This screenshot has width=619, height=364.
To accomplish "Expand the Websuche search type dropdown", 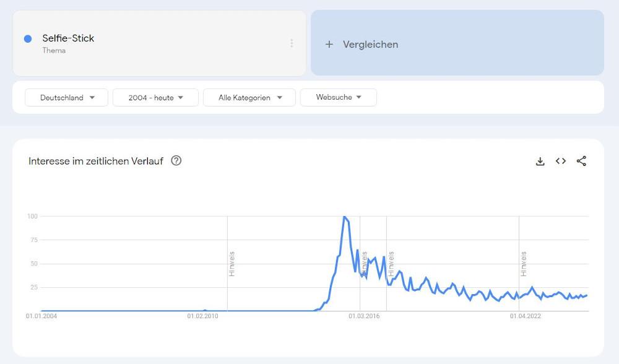I will coord(338,97).
